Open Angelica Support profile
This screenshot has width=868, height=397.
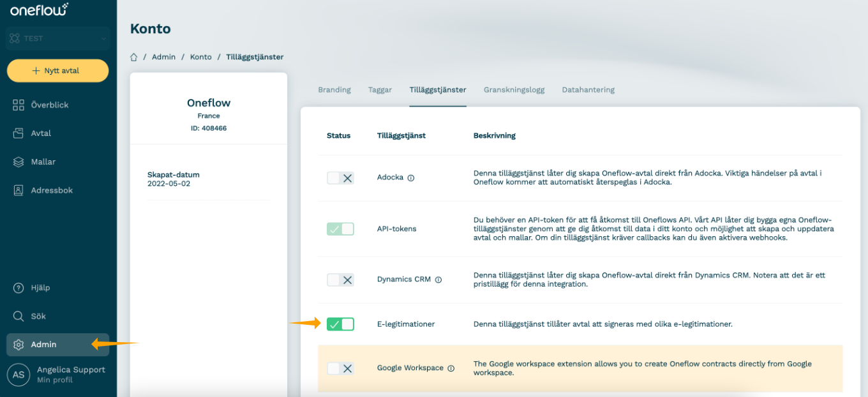(x=71, y=374)
